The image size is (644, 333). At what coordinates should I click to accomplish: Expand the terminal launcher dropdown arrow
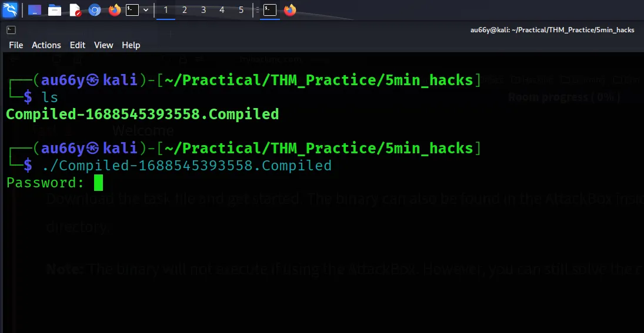146,10
